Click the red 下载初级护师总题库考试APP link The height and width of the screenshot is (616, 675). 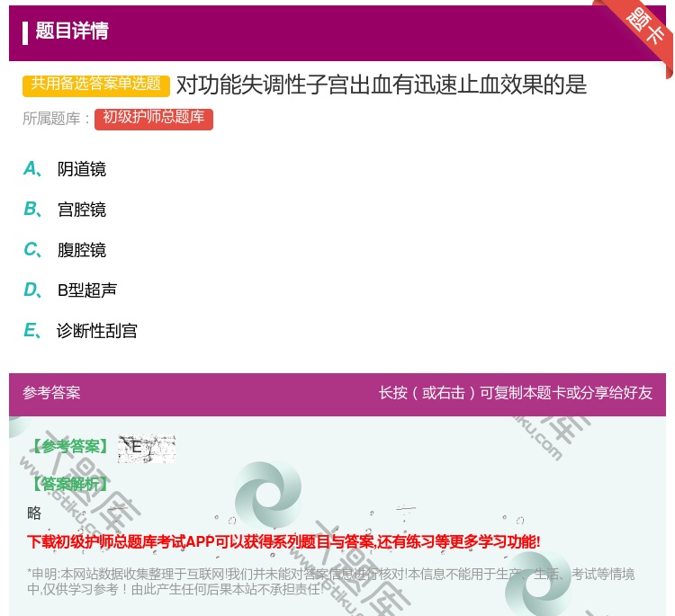(283, 541)
